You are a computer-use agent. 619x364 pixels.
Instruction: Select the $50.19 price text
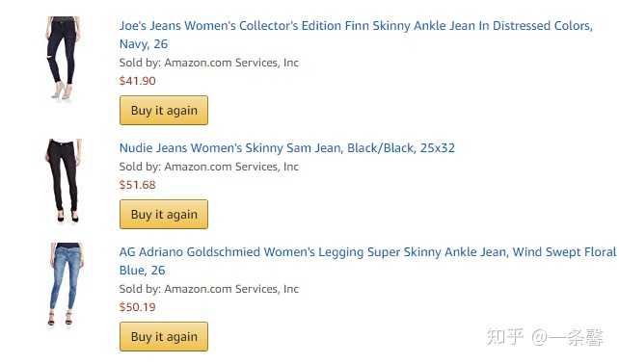coord(137,307)
